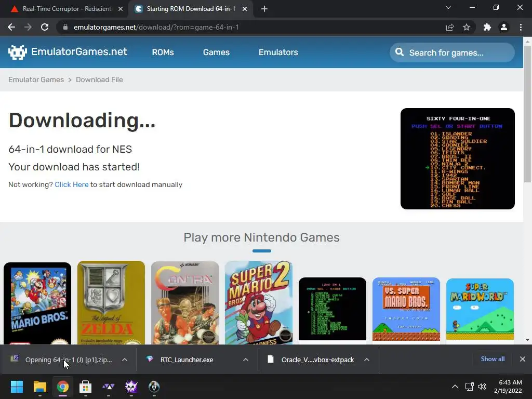Screen dimensions: 532x399
Task: Click Chrome icon in taskbar
Action: click(62, 387)
